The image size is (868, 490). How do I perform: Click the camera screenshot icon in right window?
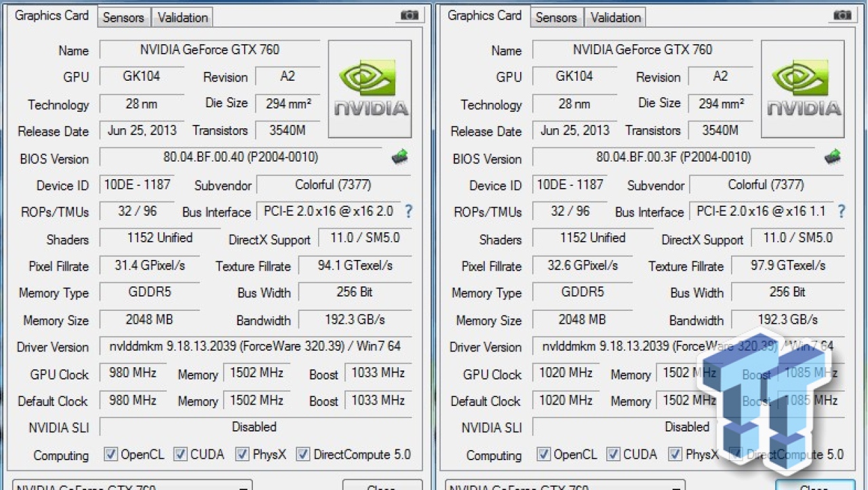tap(842, 15)
